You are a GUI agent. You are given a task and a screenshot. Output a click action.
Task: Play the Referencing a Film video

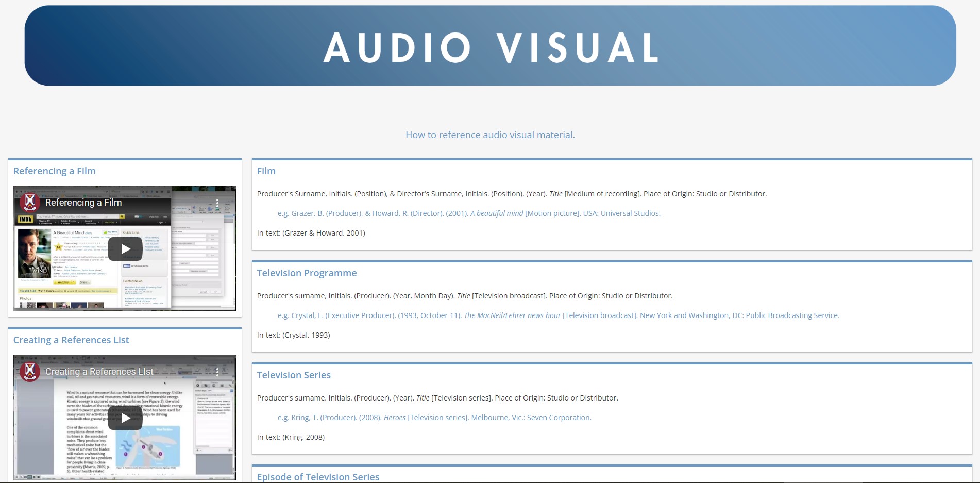coord(125,248)
